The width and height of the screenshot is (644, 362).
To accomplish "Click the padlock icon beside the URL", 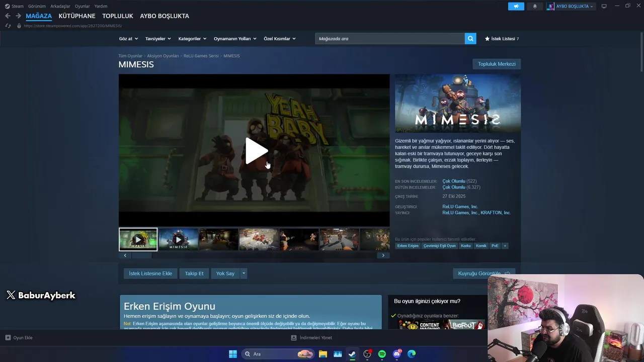I will [19, 26].
